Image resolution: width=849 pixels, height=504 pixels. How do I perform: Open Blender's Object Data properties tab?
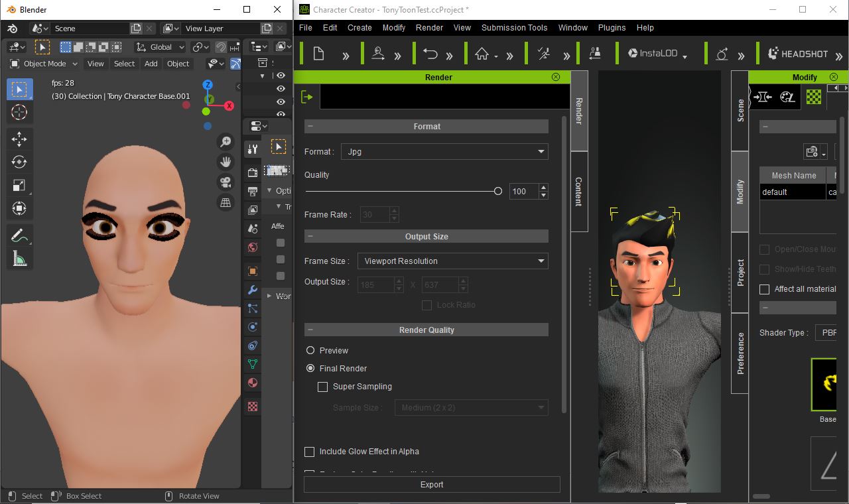(x=253, y=363)
